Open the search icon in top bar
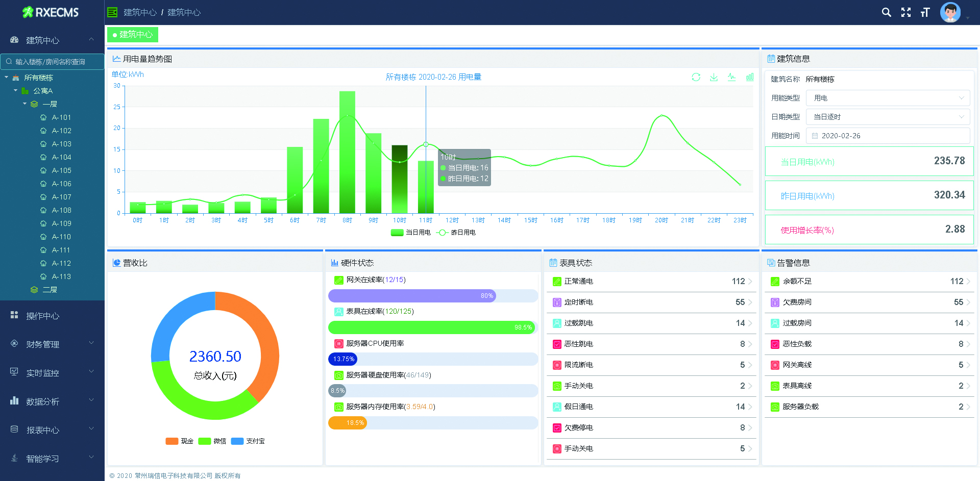 pos(886,12)
